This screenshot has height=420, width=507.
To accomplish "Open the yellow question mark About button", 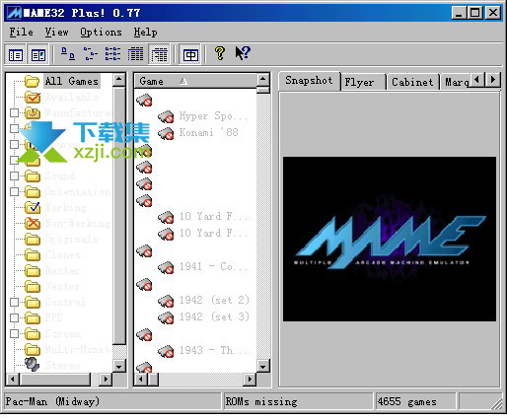I will (x=220, y=53).
